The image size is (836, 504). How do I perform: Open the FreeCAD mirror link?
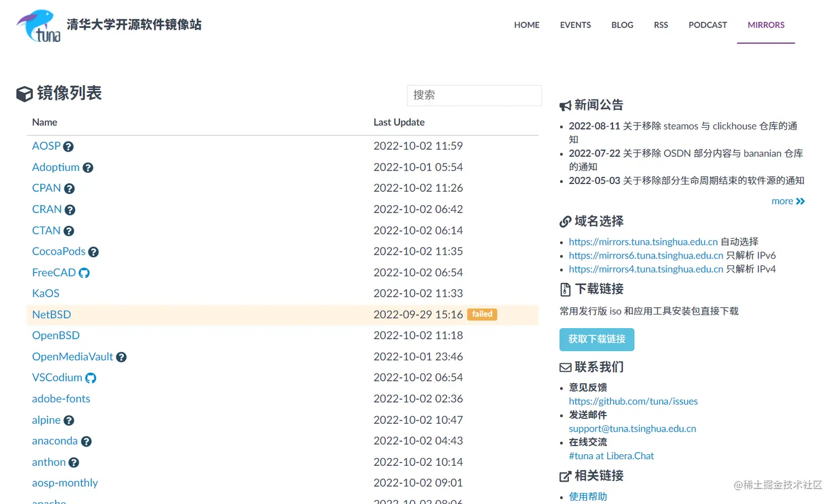[x=54, y=272]
